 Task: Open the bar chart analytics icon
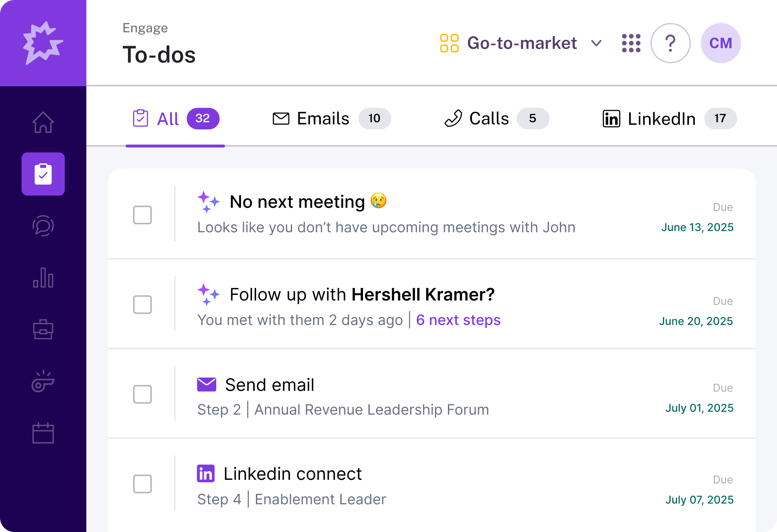43,278
